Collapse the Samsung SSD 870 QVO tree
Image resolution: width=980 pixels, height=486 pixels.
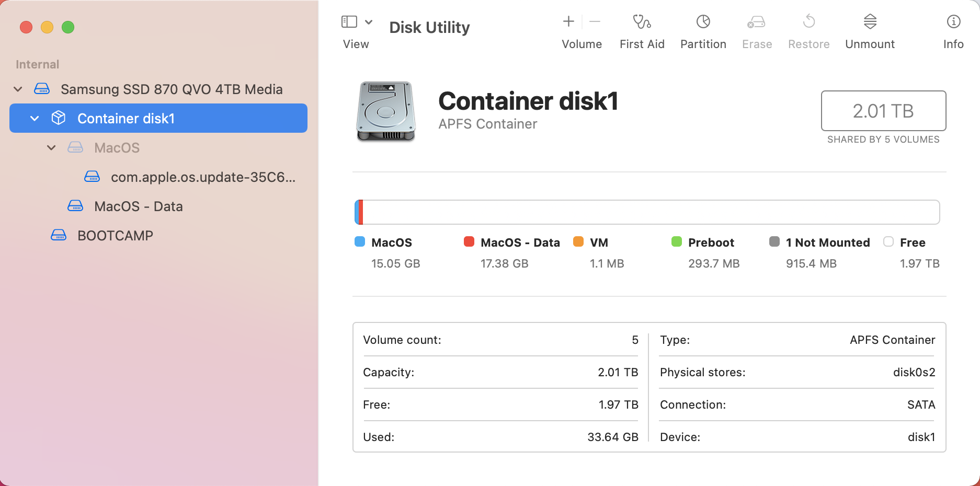18,89
